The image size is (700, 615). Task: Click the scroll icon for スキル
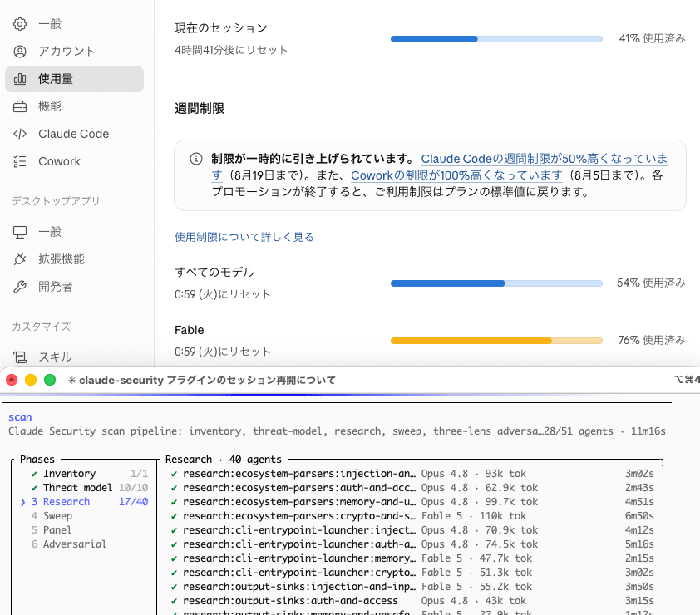click(x=20, y=357)
